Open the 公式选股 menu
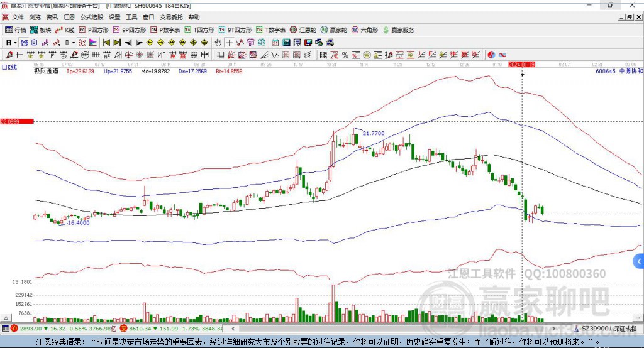 point(92,17)
